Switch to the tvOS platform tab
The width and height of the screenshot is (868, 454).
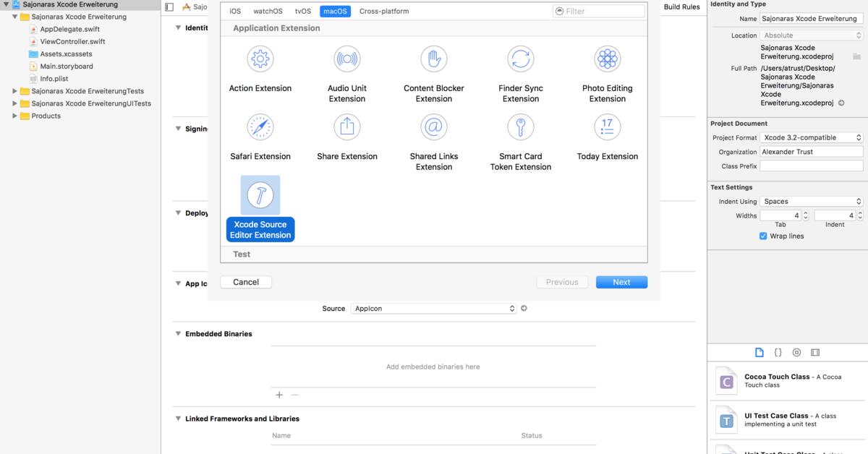[303, 11]
